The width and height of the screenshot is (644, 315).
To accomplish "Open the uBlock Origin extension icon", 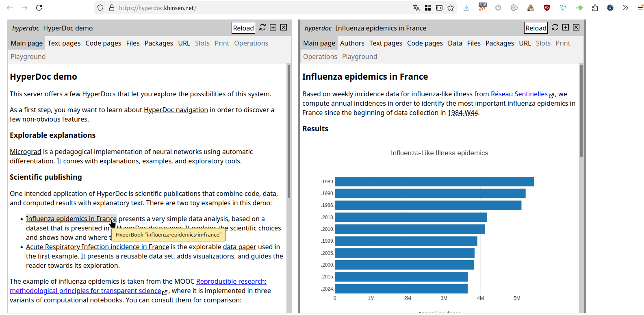I will (547, 8).
